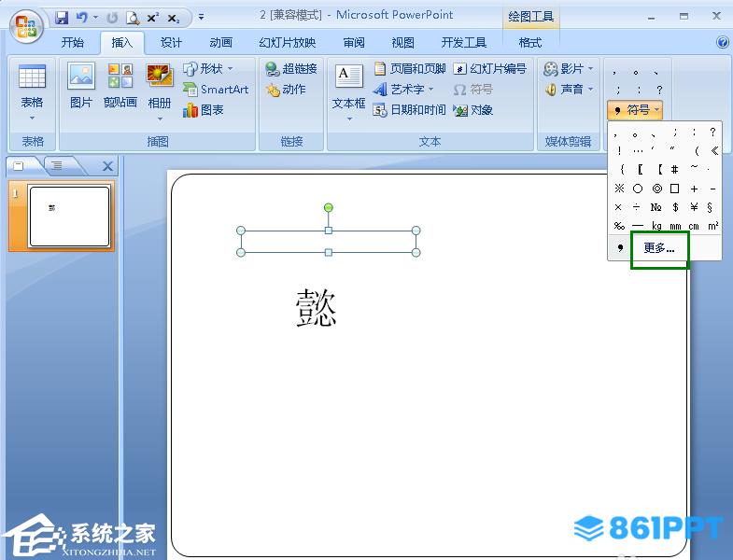Insert the 《 double angle bracket symbol
Image resolution: width=733 pixels, height=560 pixels.
coord(713,150)
